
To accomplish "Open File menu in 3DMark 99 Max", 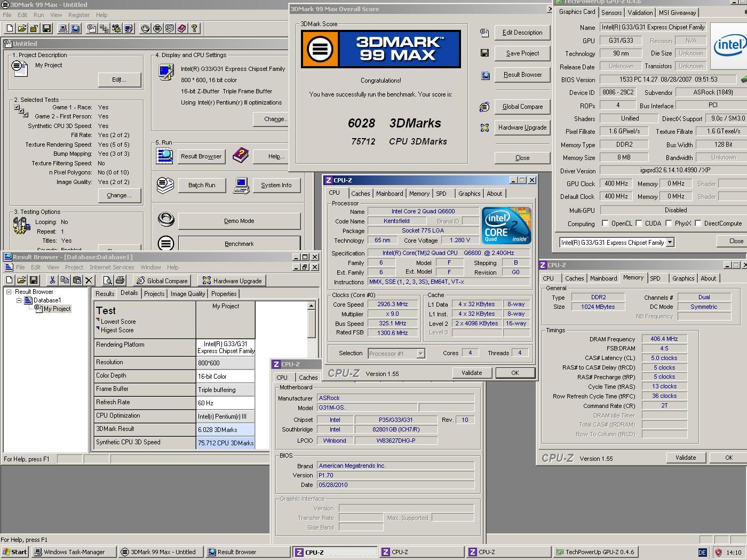I will tap(7, 15).
